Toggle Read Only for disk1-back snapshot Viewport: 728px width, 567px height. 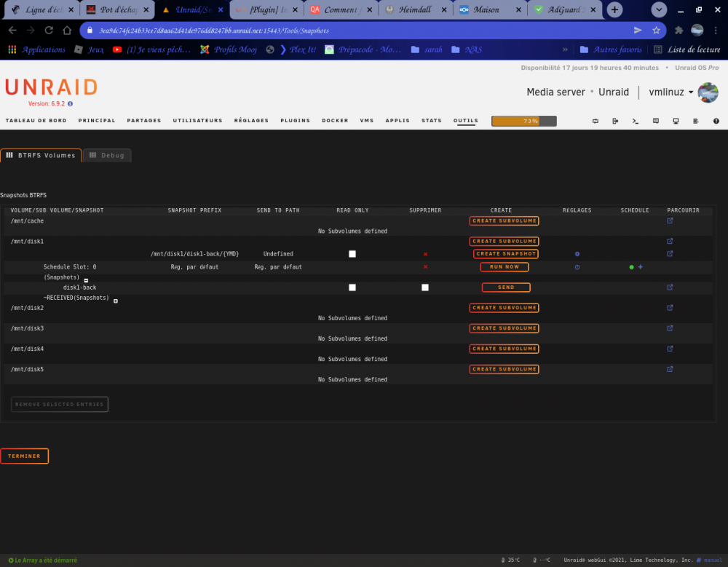(352, 288)
